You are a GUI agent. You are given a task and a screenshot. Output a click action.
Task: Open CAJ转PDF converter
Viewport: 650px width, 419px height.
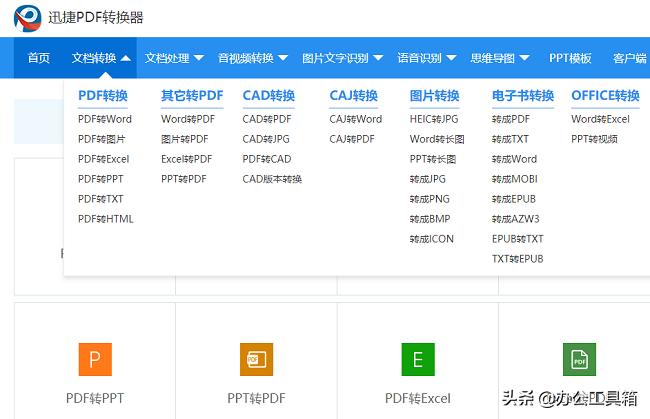pos(352,139)
